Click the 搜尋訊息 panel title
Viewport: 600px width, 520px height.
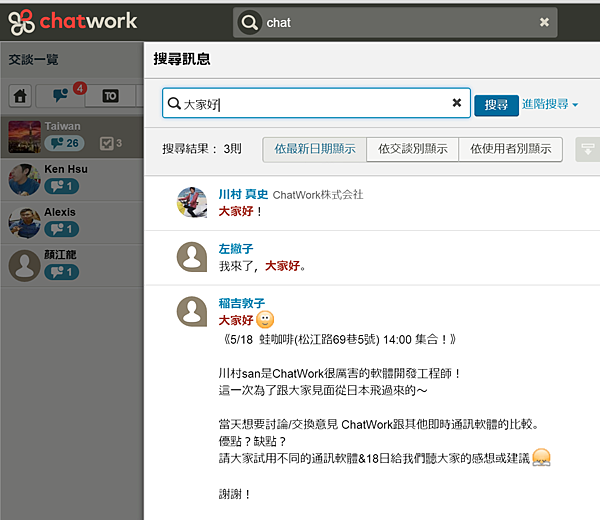(182, 59)
